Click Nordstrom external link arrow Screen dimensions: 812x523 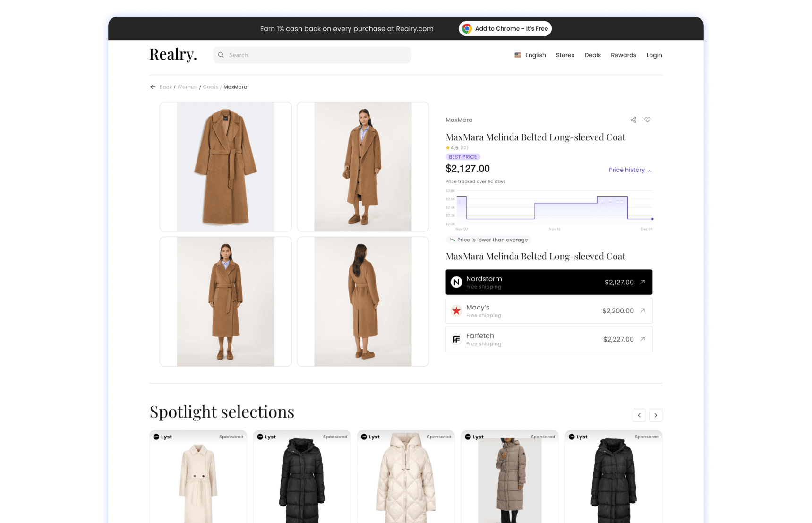(x=642, y=282)
